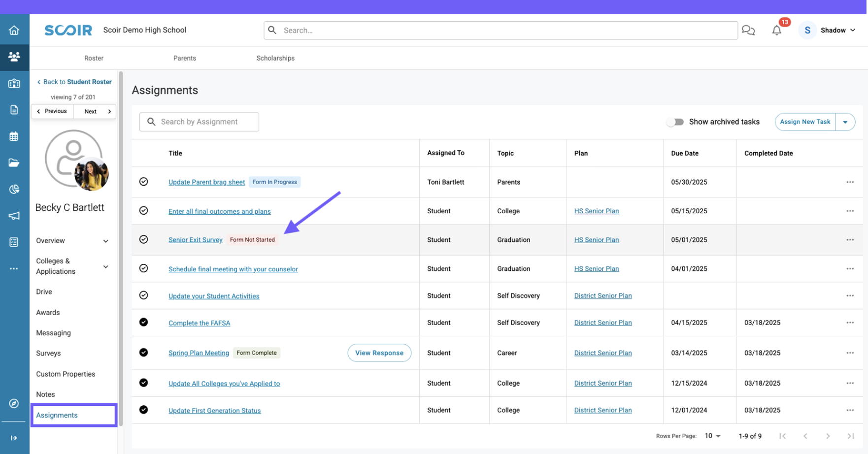Check the Complete the FAFSA task circle

pos(143,322)
